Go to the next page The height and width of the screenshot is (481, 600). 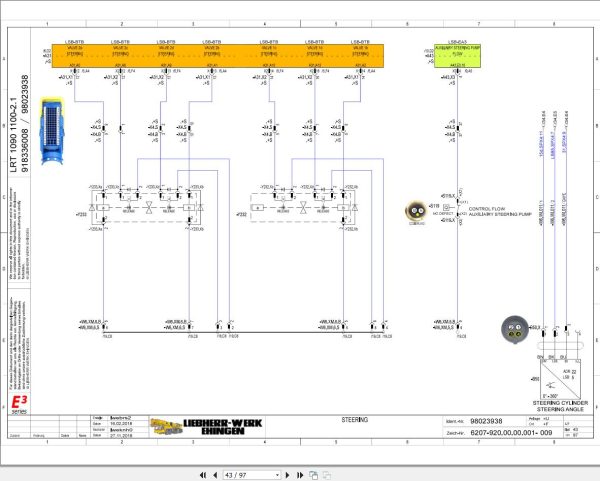tap(288, 475)
